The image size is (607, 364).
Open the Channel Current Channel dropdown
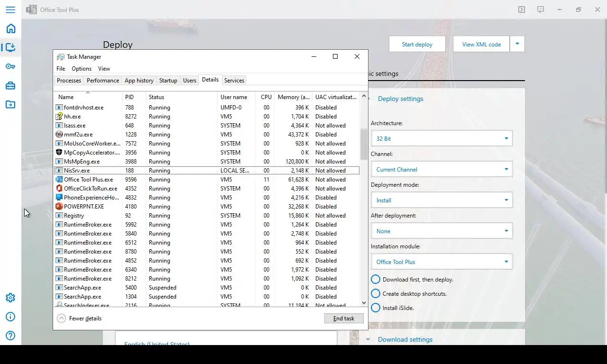(x=441, y=169)
